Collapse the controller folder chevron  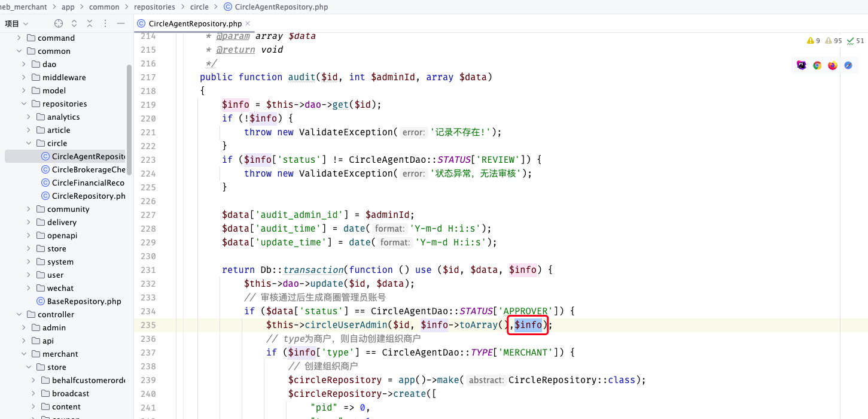[19, 314]
